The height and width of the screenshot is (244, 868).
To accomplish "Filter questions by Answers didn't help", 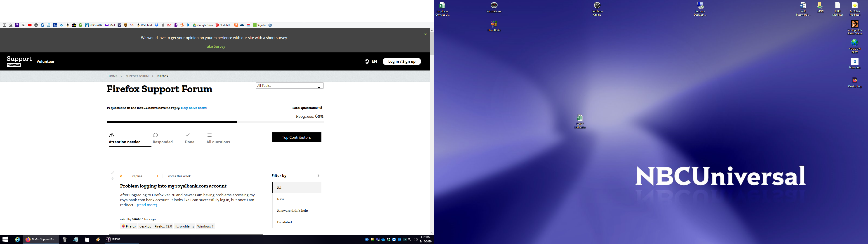I will pyautogui.click(x=292, y=211).
